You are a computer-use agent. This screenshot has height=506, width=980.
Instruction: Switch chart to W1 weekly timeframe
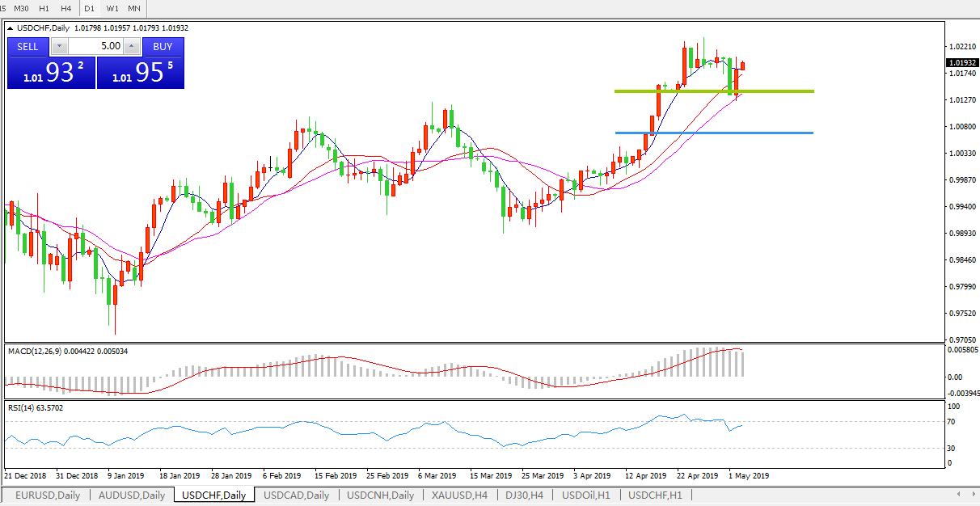pos(112,8)
